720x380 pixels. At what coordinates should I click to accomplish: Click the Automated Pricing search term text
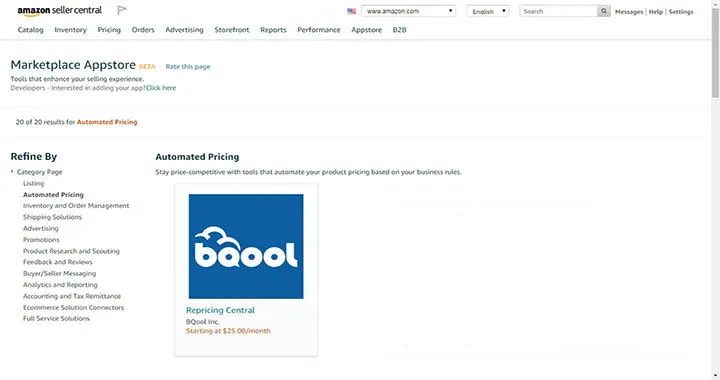coord(107,122)
